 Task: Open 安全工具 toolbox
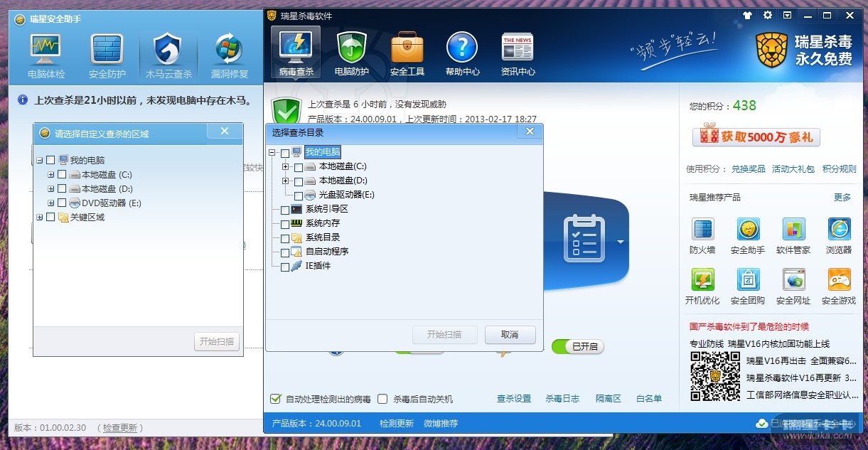point(407,53)
